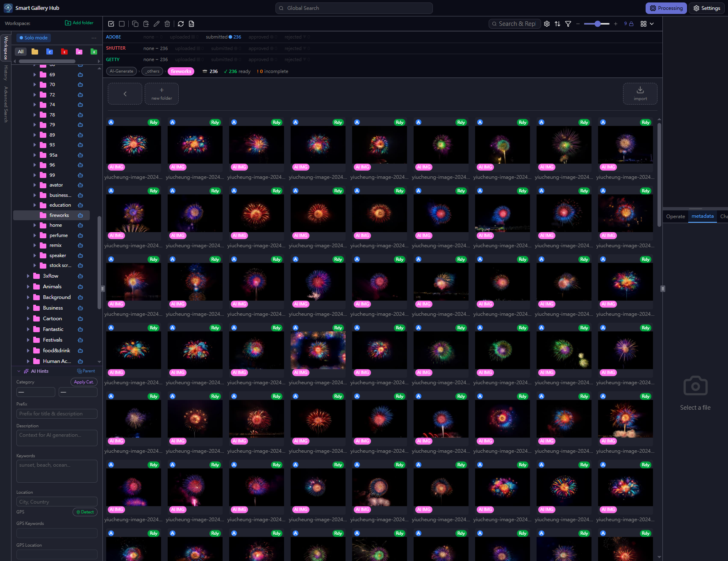Switch to the Operate tab
Image resolution: width=728 pixels, height=561 pixels.
pos(675,217)
